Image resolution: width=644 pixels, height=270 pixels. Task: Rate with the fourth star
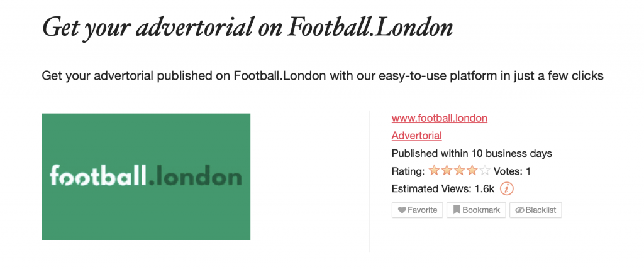472,170
